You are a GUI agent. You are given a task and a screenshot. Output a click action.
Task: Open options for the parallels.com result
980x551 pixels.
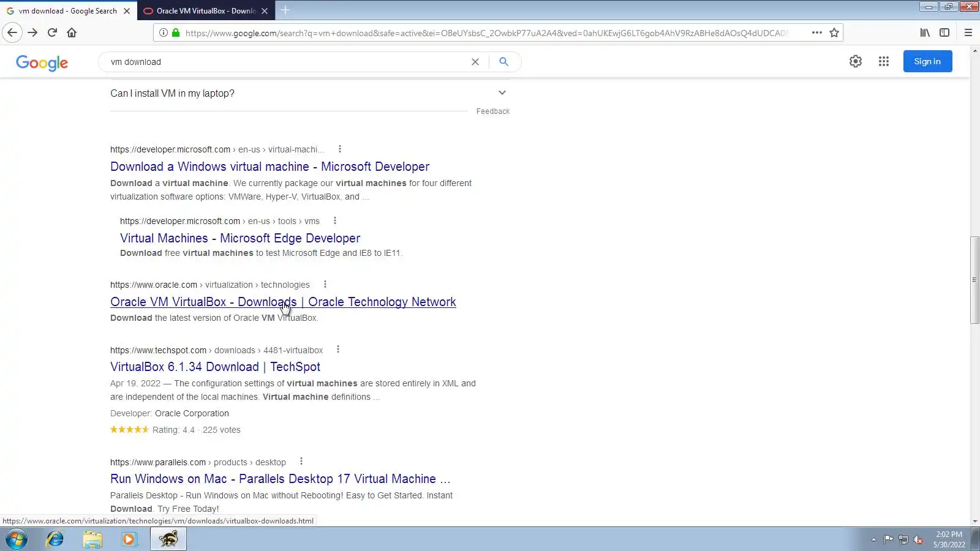[301, 461]
